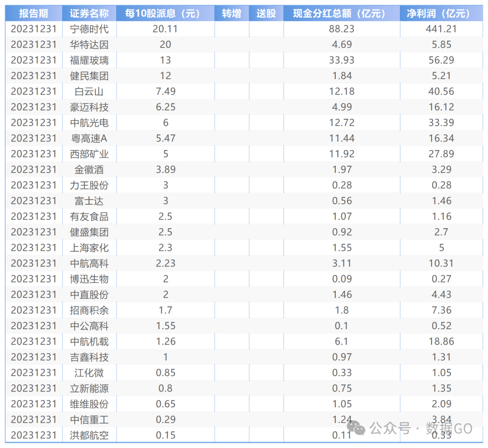Image resolution: width=488 pixels, height=448 pixels.
Task: Select the 金徽酒 name cell
Action: (x=89, y=170)
